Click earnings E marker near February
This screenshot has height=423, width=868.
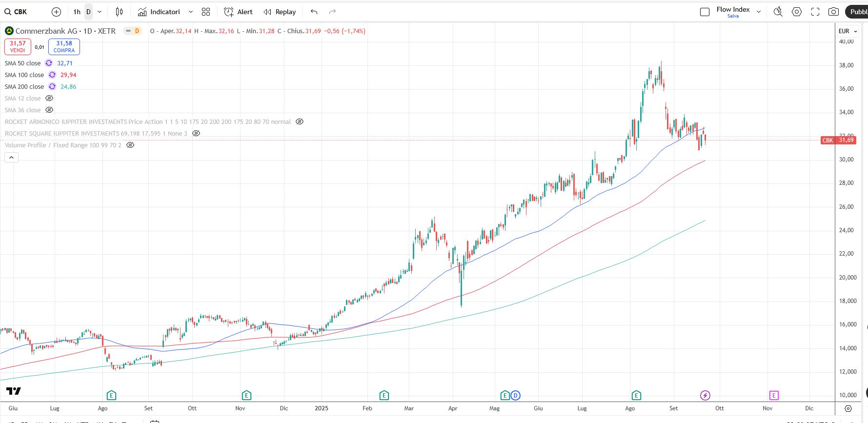384,395
